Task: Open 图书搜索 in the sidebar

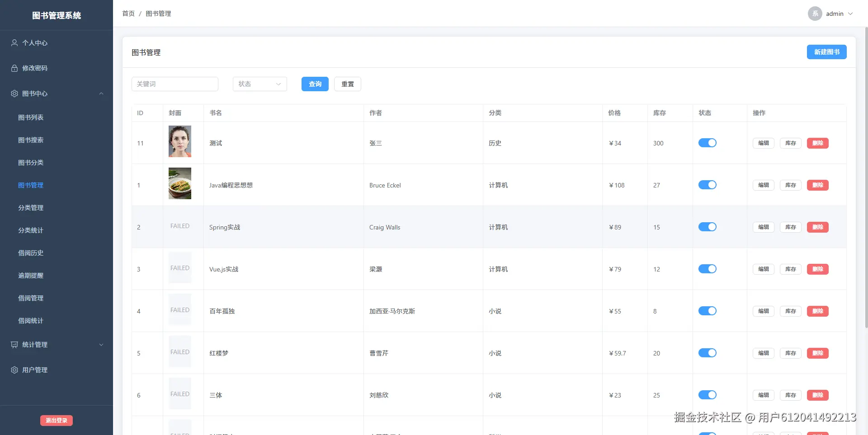Action: point(31,140)
